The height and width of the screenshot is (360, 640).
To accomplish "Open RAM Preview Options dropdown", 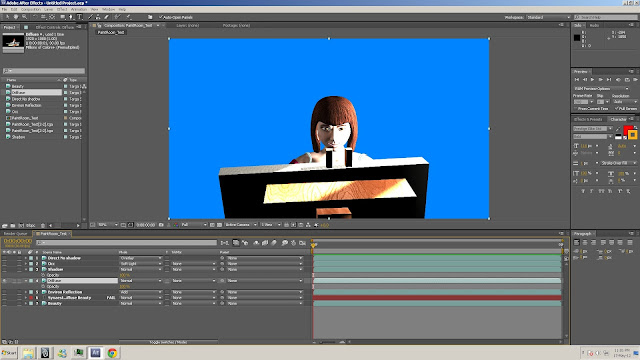I will [601, 89].
